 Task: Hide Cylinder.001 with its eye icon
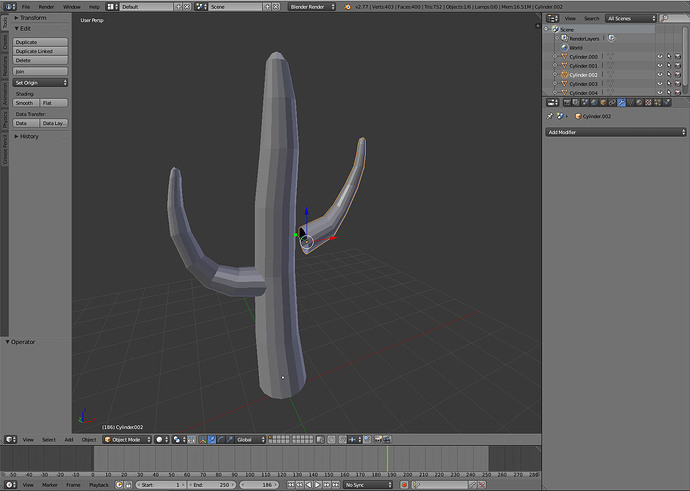(660, 66)
